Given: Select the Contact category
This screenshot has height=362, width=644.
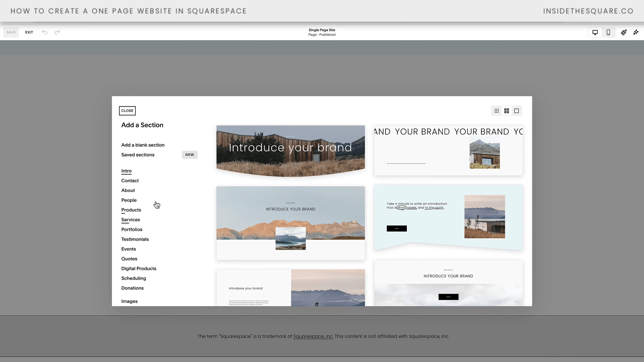Looking at the screenshot, I should (130, 181).
